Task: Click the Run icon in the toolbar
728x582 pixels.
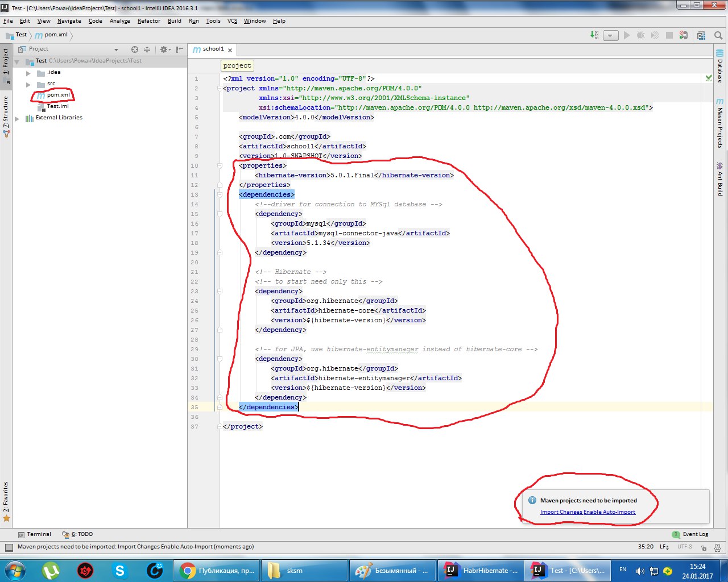Action: click(626, 35)
